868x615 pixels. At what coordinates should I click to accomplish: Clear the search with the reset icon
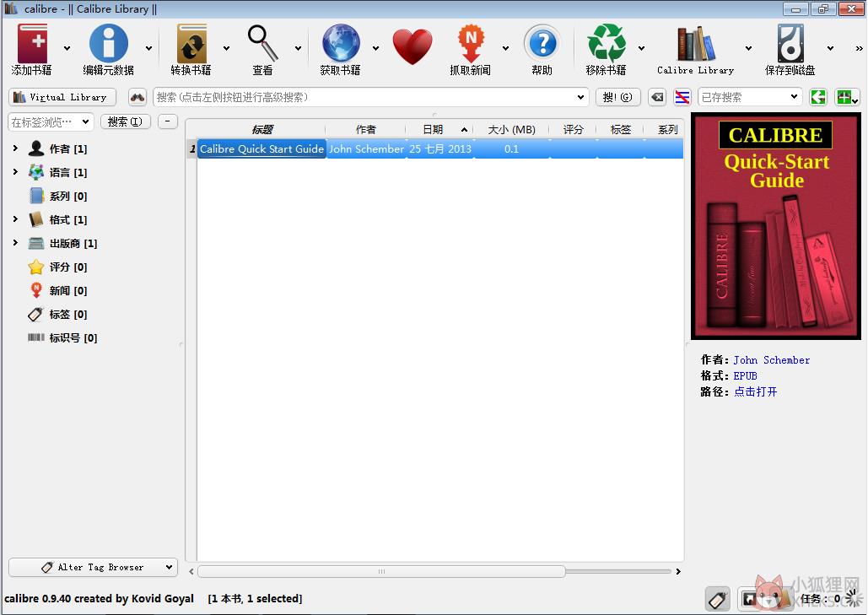tap(657, 97)
